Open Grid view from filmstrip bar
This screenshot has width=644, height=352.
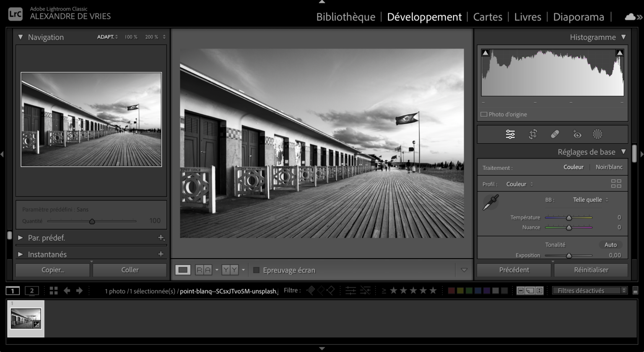(x=54, y=290)
